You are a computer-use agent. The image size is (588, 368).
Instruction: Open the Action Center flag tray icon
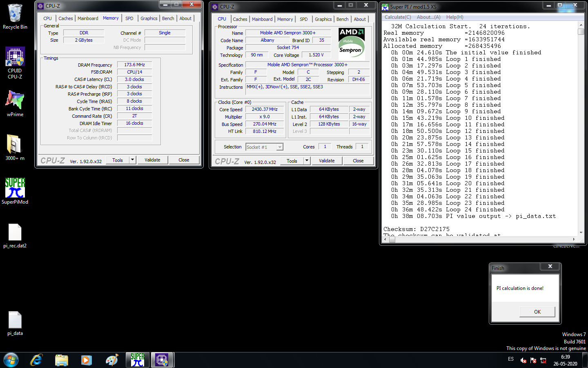533,360
